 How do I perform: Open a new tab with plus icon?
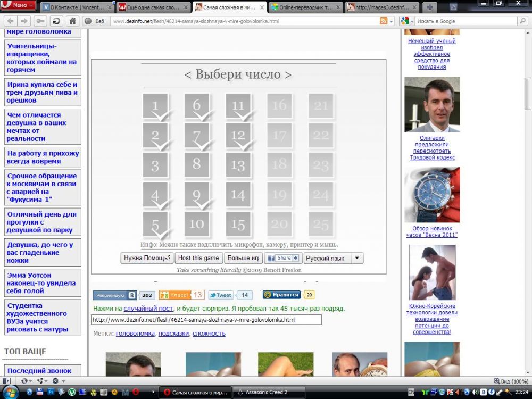(429, 7)
